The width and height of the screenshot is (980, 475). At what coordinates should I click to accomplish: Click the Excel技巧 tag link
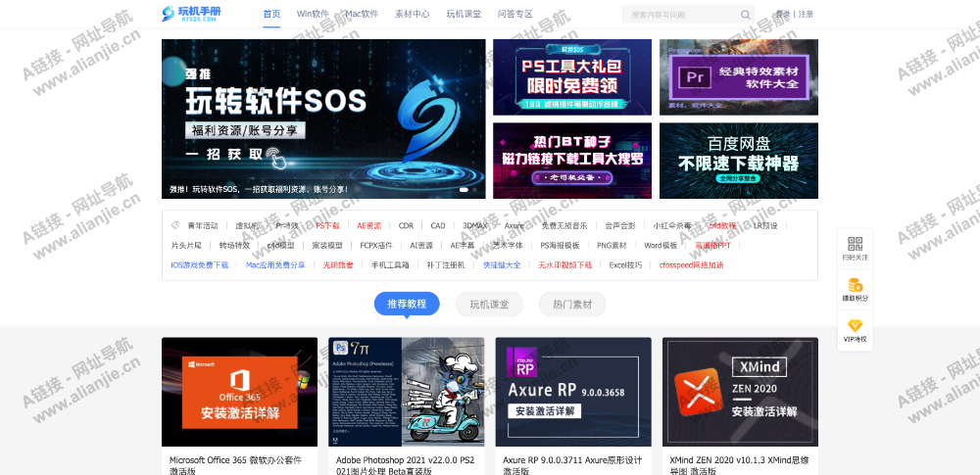pyautogui.click(x=625, y=265)
